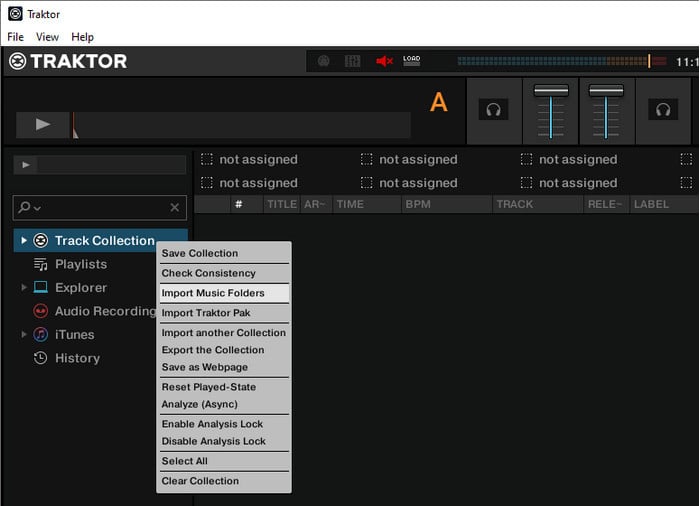Screen dimensions: 700x506
Task: Select Track Collection label
Action: [x=104, y=241]
